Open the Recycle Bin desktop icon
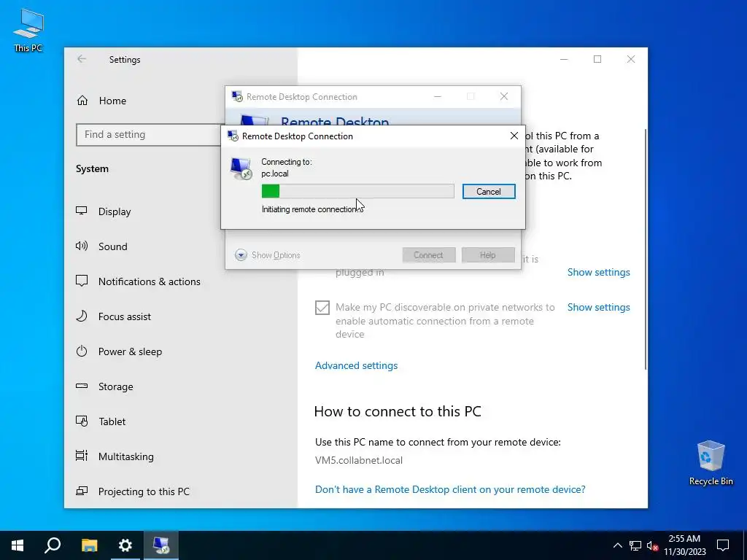This screenshot has height=560, width=747. [x=711, y=462]
